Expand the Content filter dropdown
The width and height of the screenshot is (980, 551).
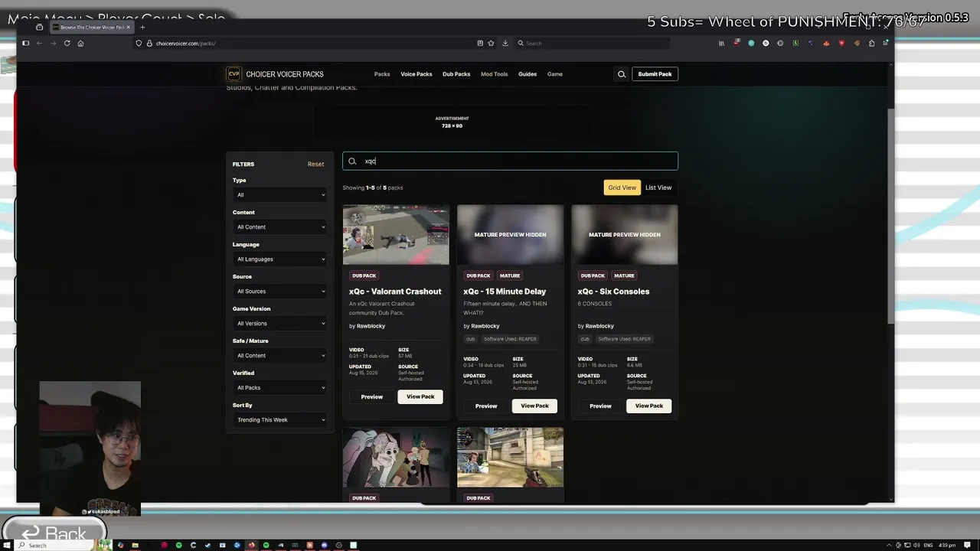[x=280, y=227]
